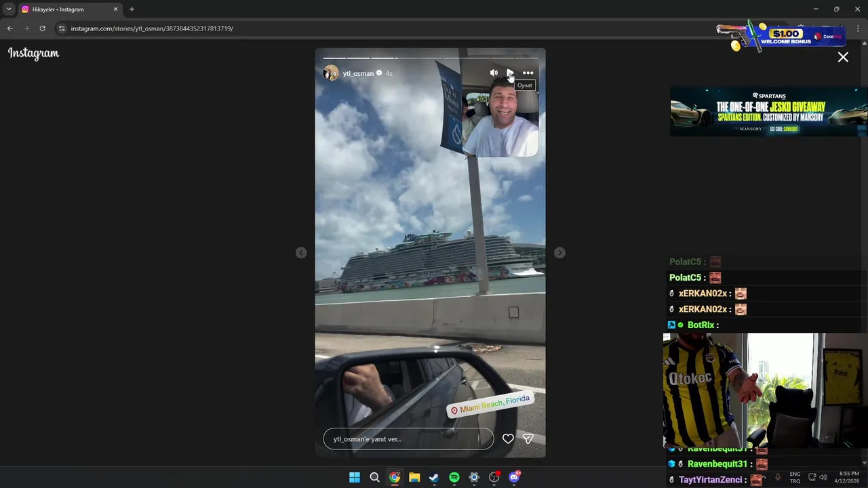The width and height of the screenshot is (868, 488).
Task: Open Chrome's three-dot menu
Action: pyautogui.click(x=859, y=28)
